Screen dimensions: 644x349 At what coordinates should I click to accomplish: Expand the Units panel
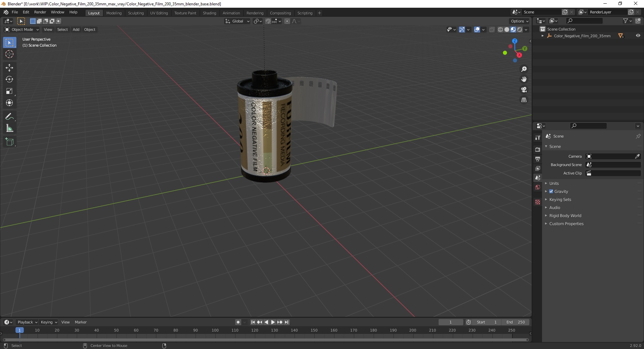pyautogui.click(x=554, y=183)
